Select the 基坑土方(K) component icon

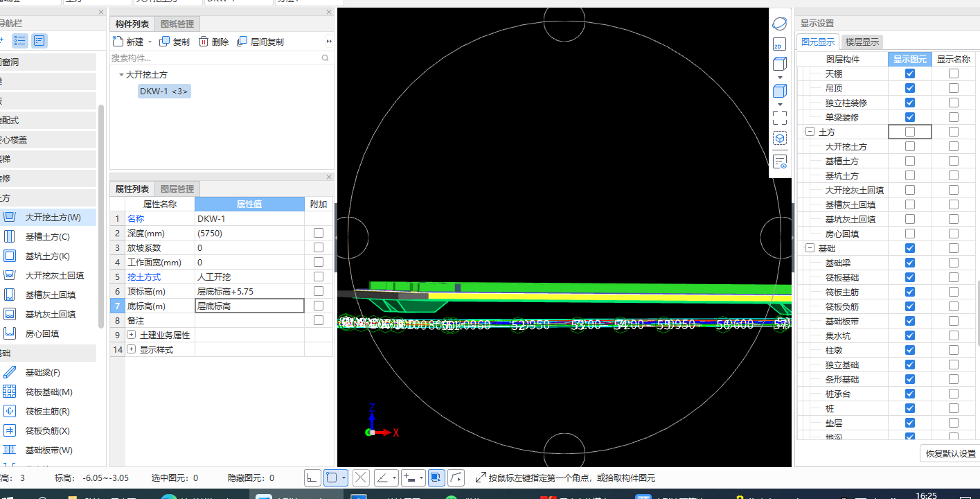coord(10,256)
